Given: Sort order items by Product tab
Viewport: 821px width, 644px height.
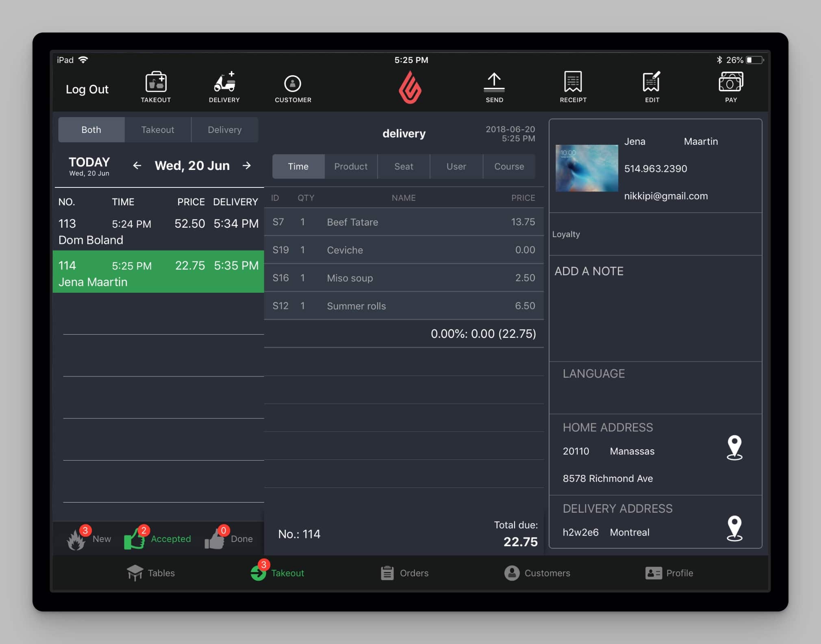Looking at the screenshot, I should point(351,166).
